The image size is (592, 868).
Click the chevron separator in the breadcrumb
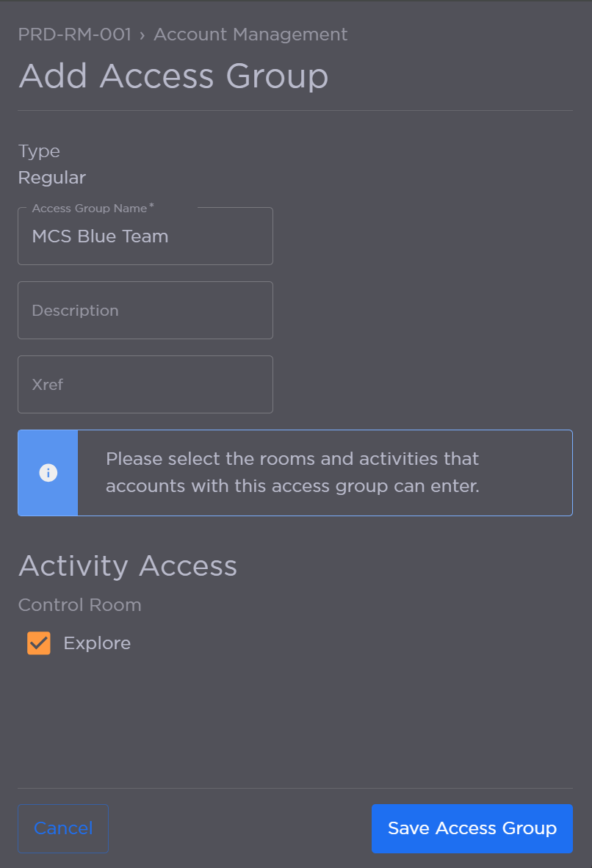[144, 34]
